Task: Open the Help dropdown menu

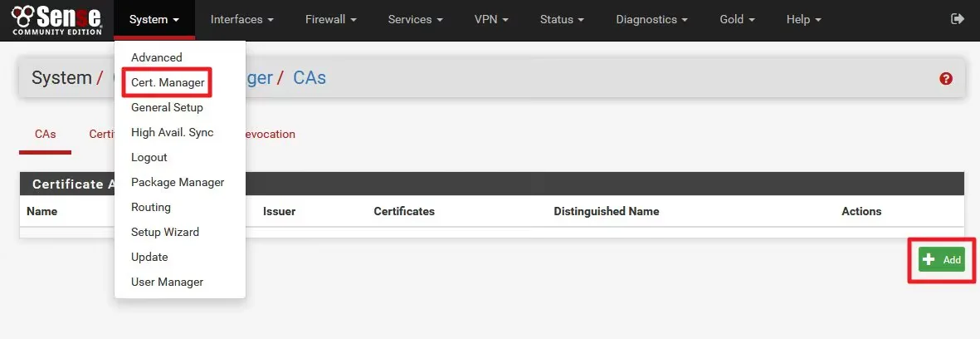Action: click(x=803, y=19)
